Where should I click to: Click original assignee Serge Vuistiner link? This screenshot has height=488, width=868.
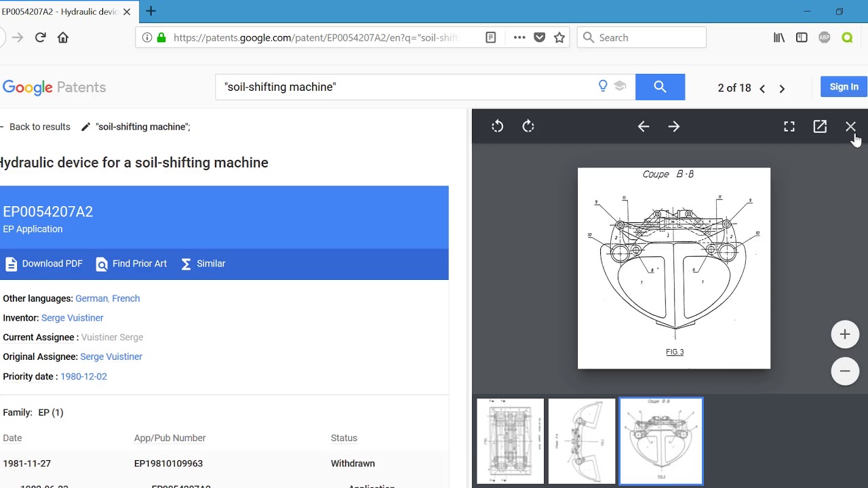[x=111, y=357]
